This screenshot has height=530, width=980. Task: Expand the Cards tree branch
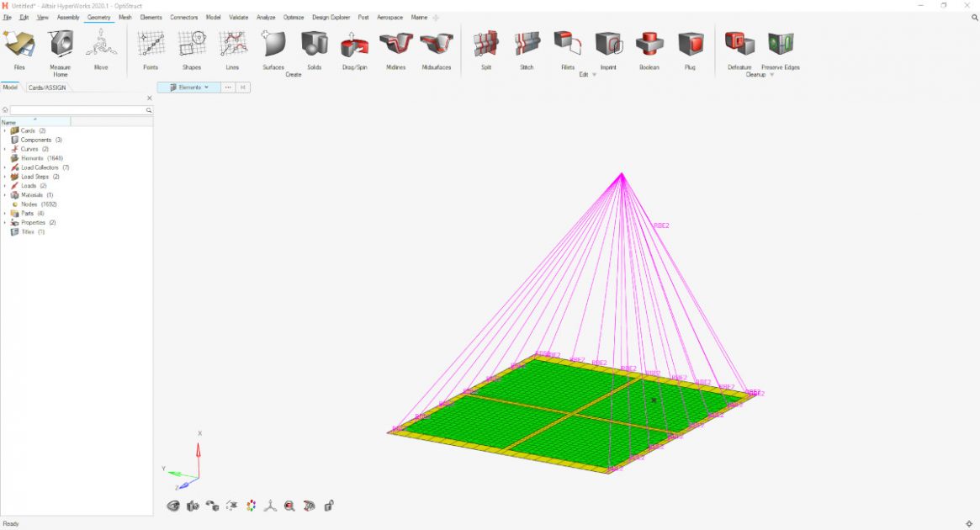pos(7,130)
